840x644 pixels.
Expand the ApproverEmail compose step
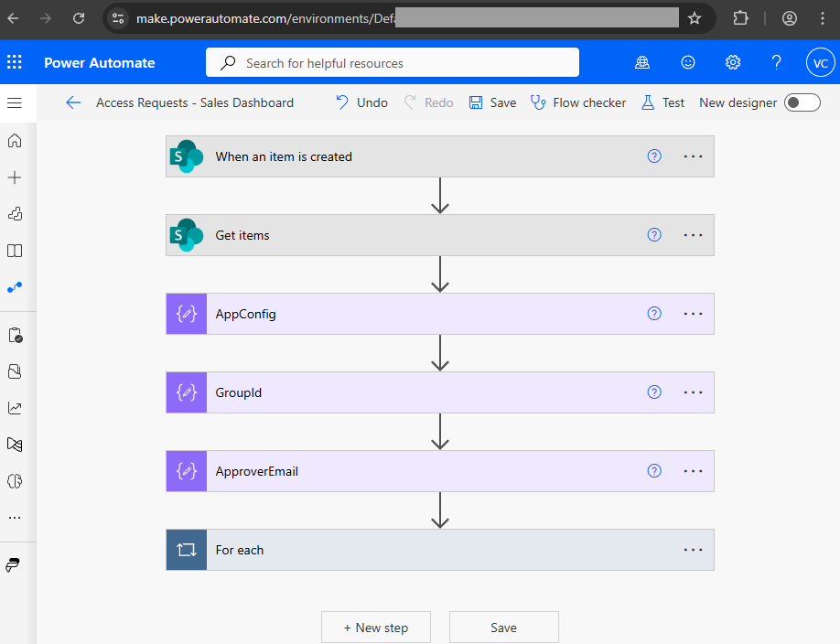point(440,471)
